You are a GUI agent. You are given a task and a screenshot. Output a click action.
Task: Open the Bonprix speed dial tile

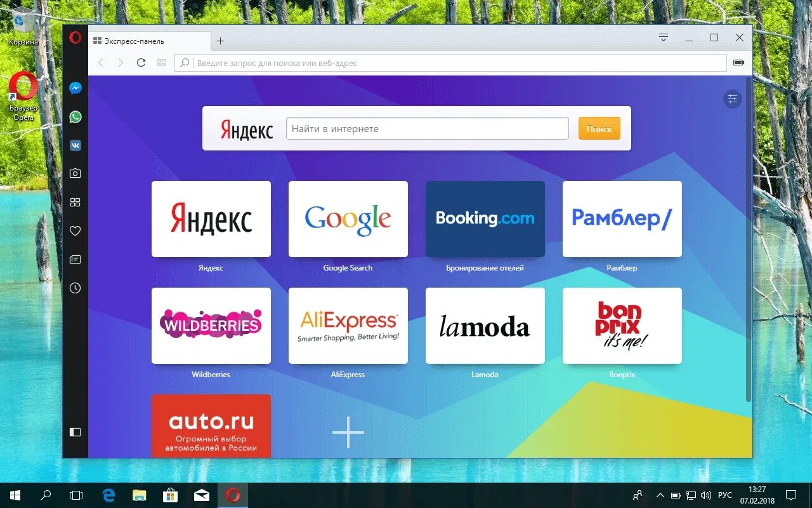tap(622, 326)
